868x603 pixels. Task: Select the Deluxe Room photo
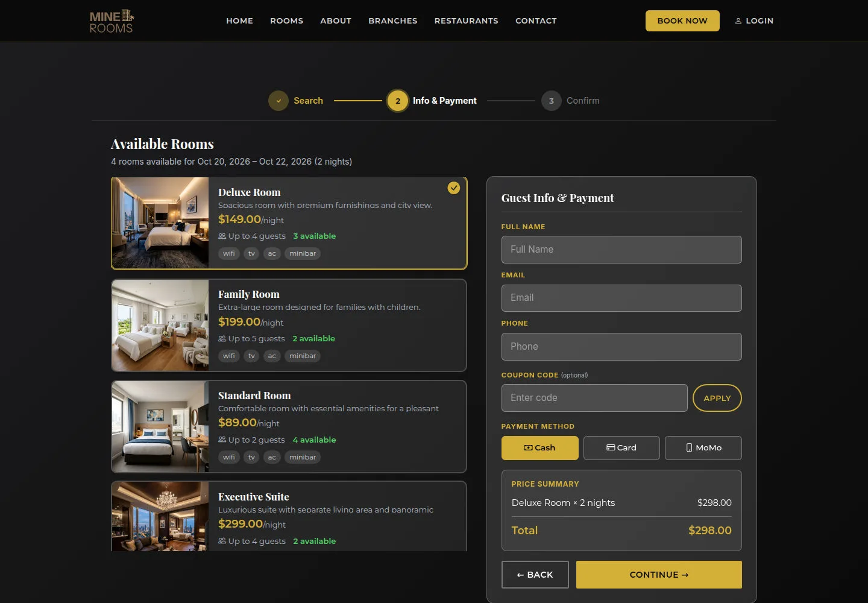coord(160,223)
